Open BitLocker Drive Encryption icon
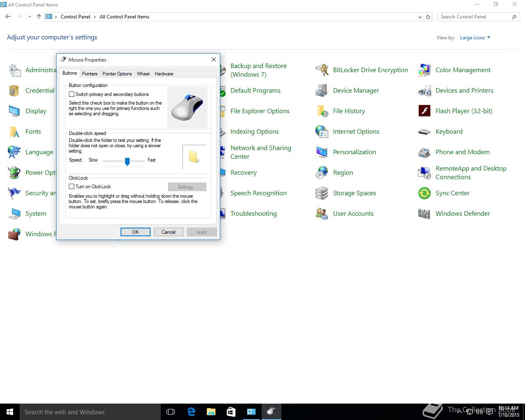The height and width of the screenshot is (420, 525). click(322, 70)
